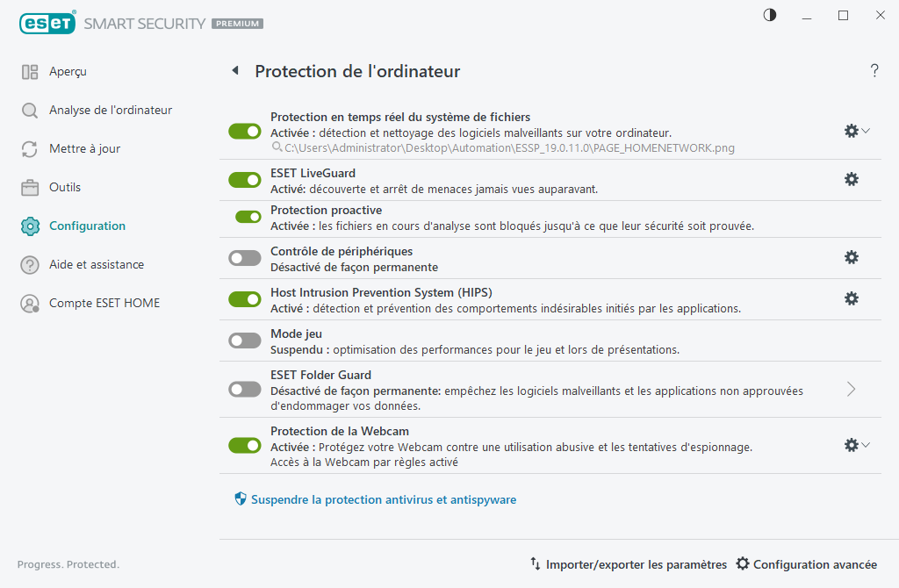Click the Compte ESET HOME icon

pos(29,303)
